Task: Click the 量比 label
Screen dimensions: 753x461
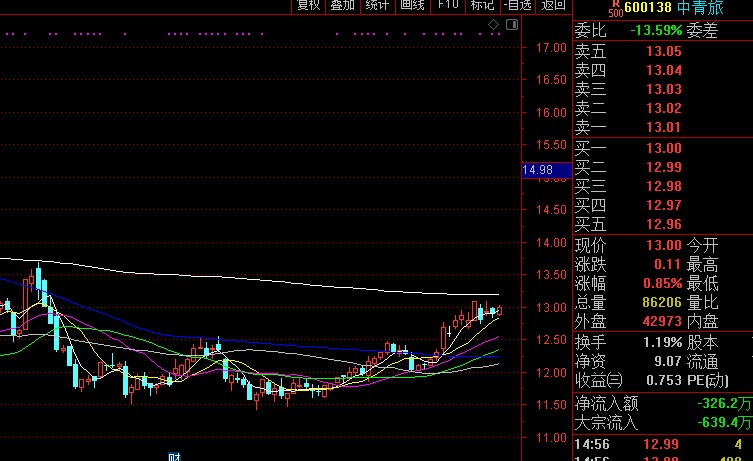Action: [x=703, y=303]
